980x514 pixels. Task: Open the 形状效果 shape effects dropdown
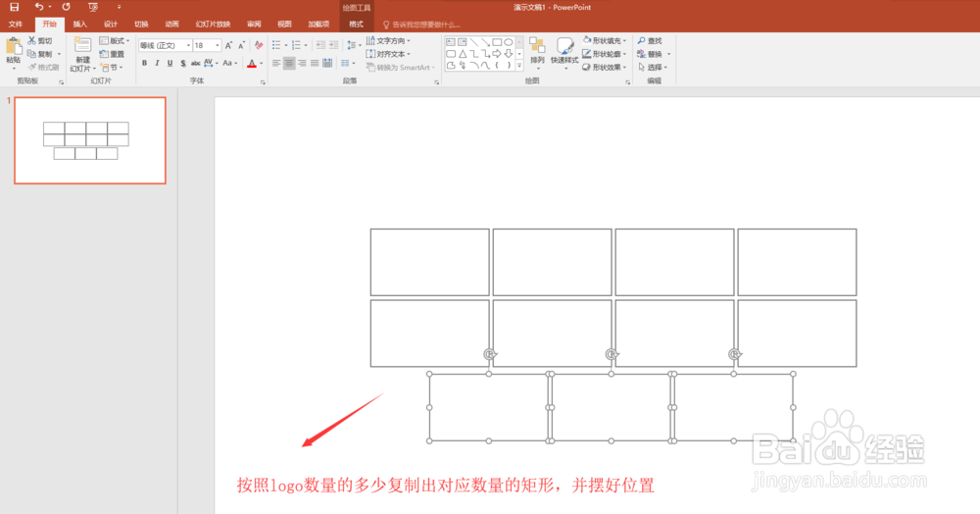coord(605,67)
